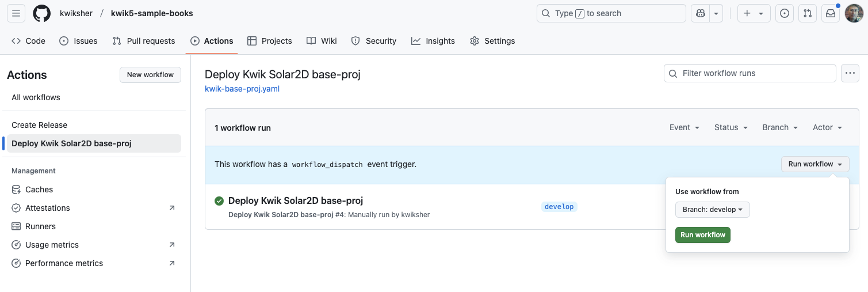Viewport: 868px width, 292px height.
Task: Open the user profile avatar menu
Action: pyautogui.click(x=854, y=13)
